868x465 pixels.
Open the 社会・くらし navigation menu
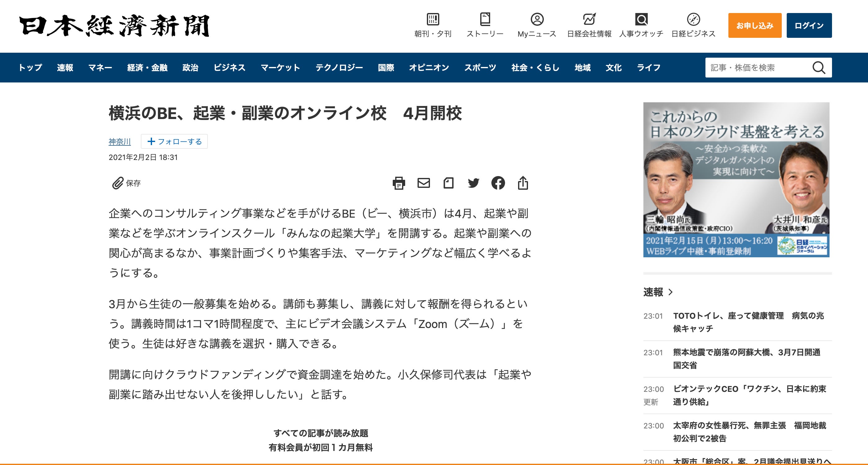535,68
